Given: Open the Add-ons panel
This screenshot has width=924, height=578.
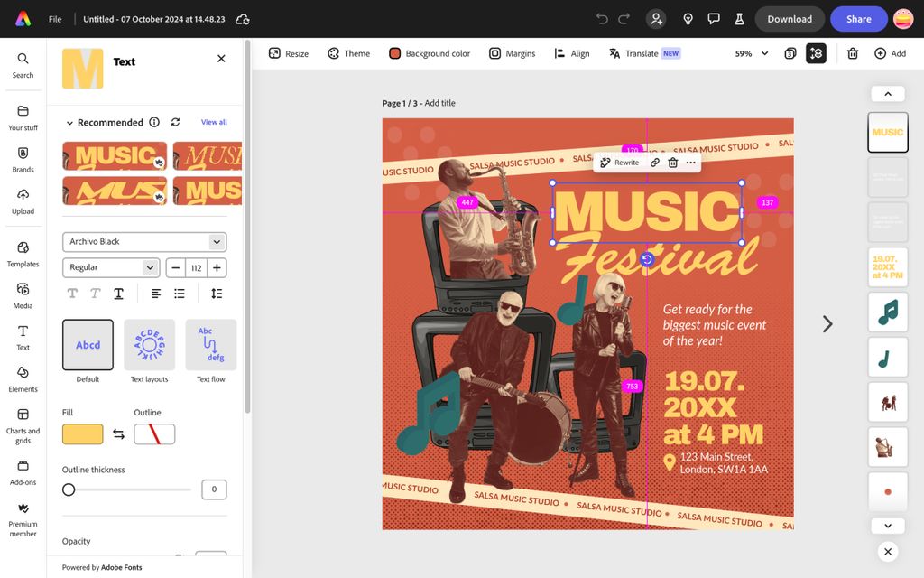Looking at the screenshot, I should [x=23, y=471].
